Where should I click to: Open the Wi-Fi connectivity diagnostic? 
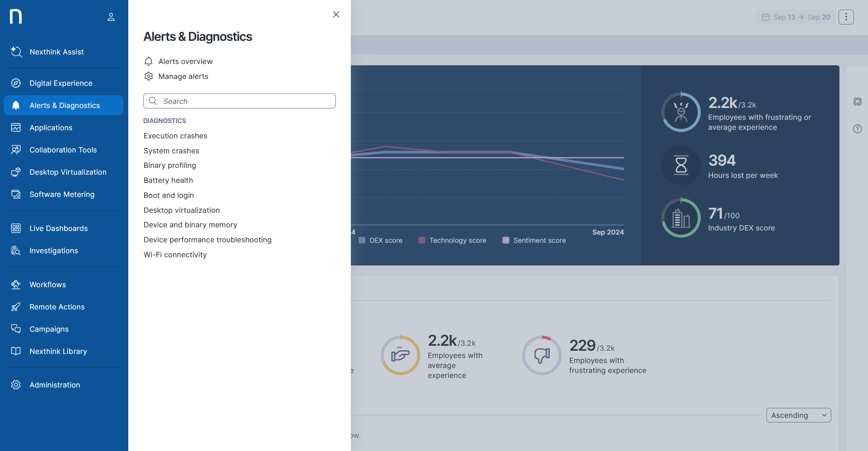175,255
